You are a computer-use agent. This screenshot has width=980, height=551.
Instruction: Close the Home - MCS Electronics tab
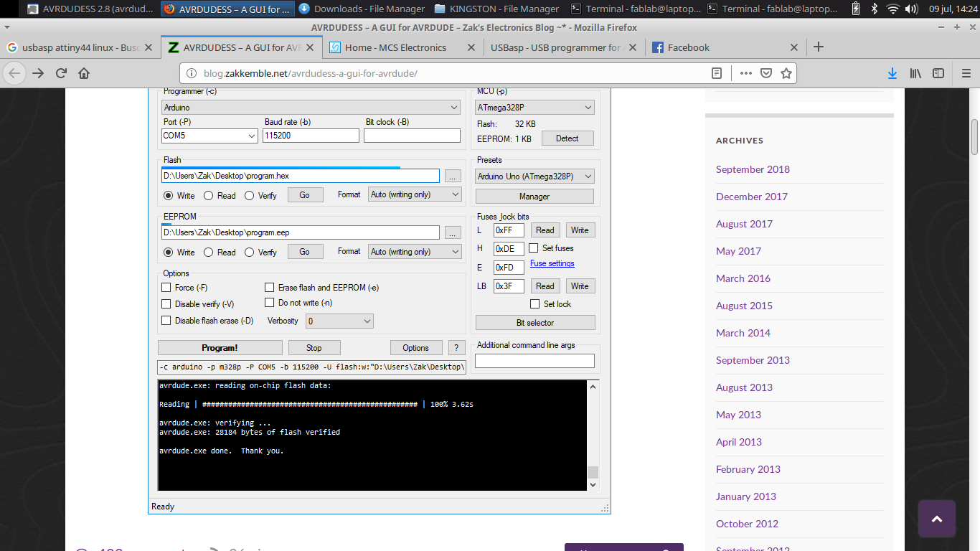(471, 47)
